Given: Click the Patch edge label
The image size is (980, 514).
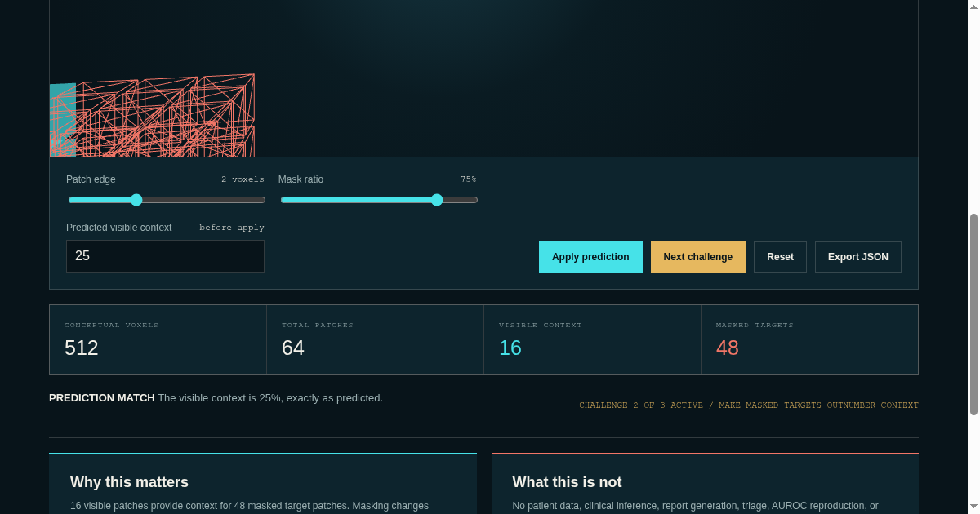Looking at the screenshot, I should [x=91, y=179].
